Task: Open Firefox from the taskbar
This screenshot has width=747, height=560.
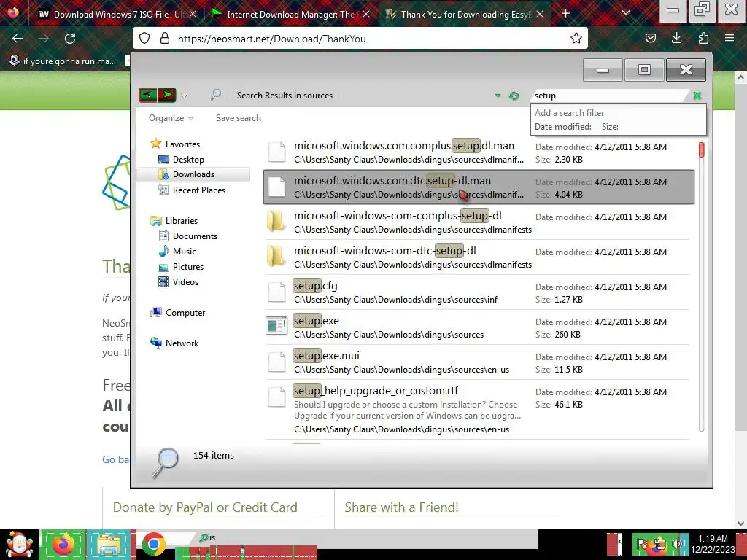Action: [x=63, y=545]
